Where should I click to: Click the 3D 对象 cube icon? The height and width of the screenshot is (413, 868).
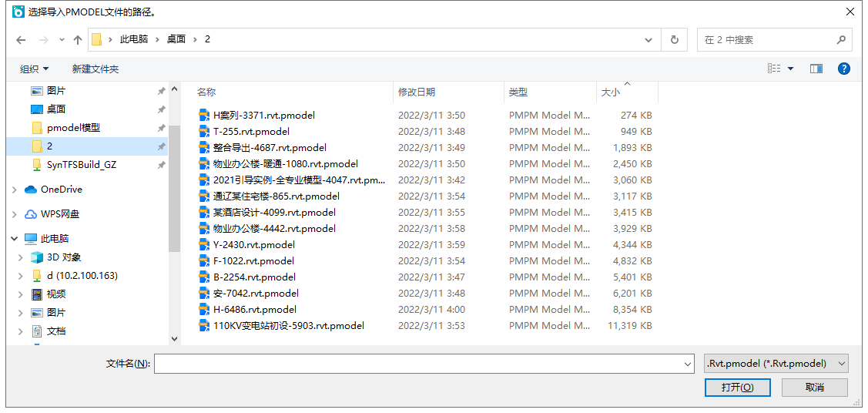coord(36,257)
